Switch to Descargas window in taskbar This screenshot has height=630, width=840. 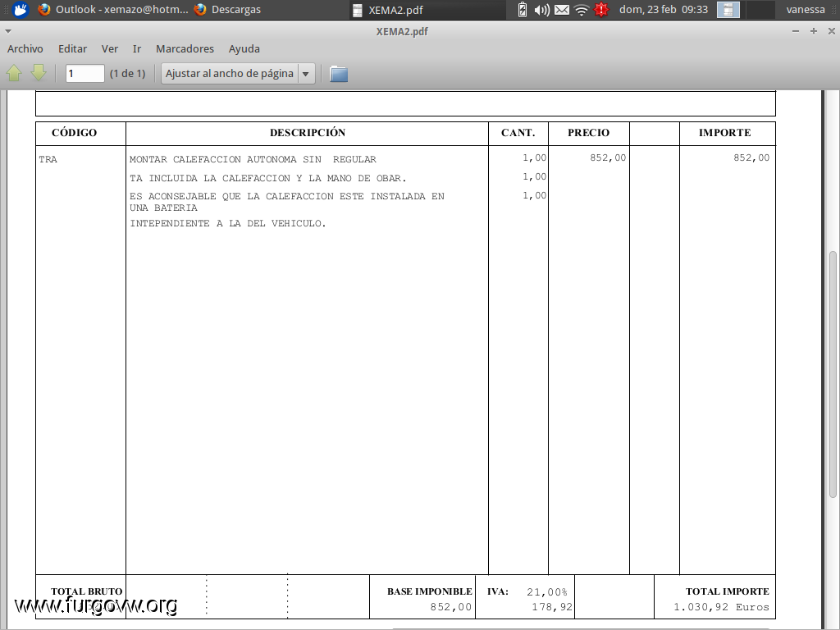click(228, 10)
